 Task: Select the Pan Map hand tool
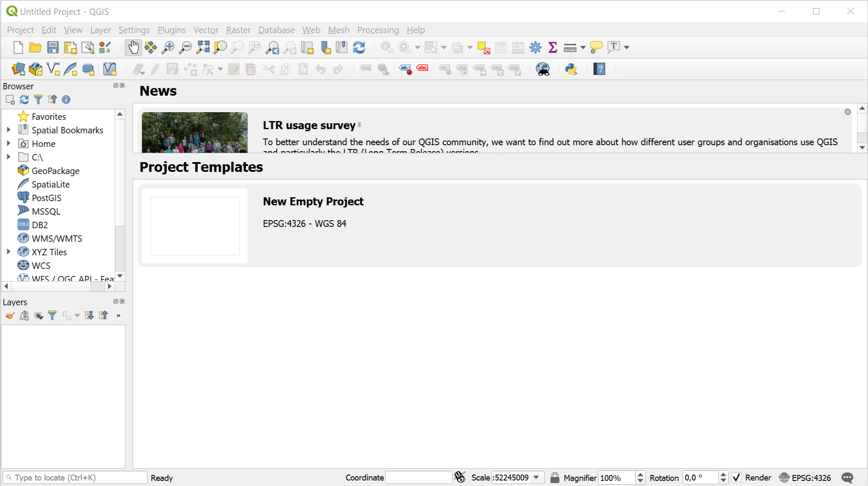pos(133,47)
